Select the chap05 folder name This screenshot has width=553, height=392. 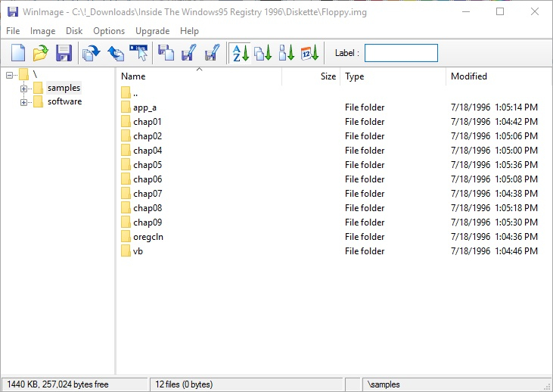(x=148, y=165)
